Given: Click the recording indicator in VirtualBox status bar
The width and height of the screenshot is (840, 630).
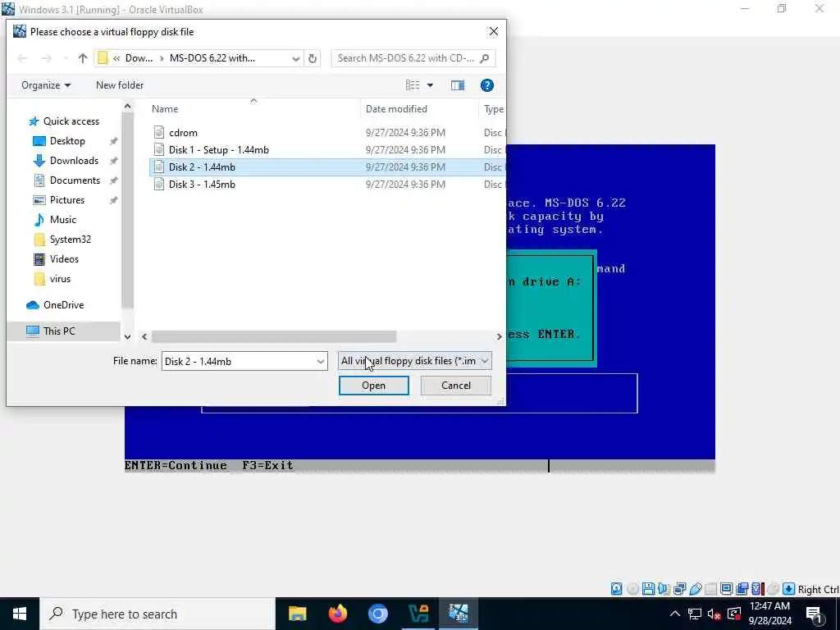Looking at the screenshot, I should click(742, 589).
